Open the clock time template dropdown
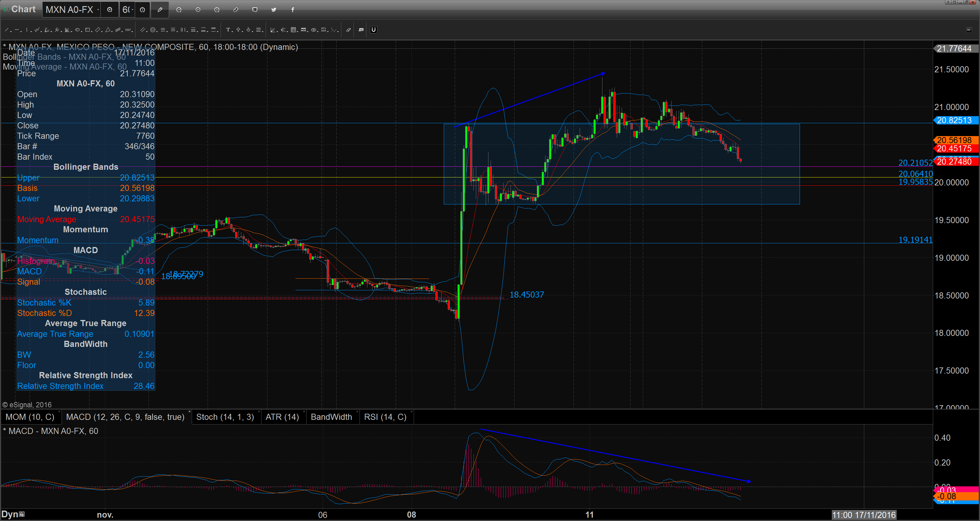This screenshot has height=521, width=980. click(143, 10)
